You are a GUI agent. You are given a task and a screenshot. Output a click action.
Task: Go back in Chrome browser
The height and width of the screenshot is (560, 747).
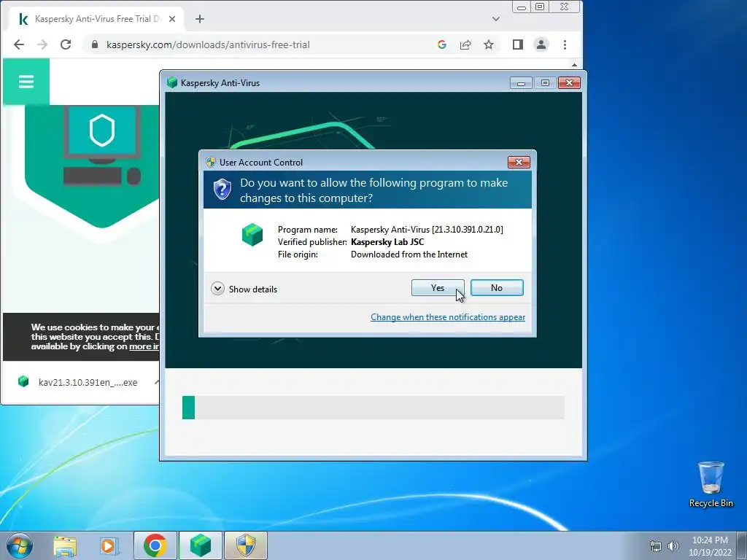(x=19, y=44)
